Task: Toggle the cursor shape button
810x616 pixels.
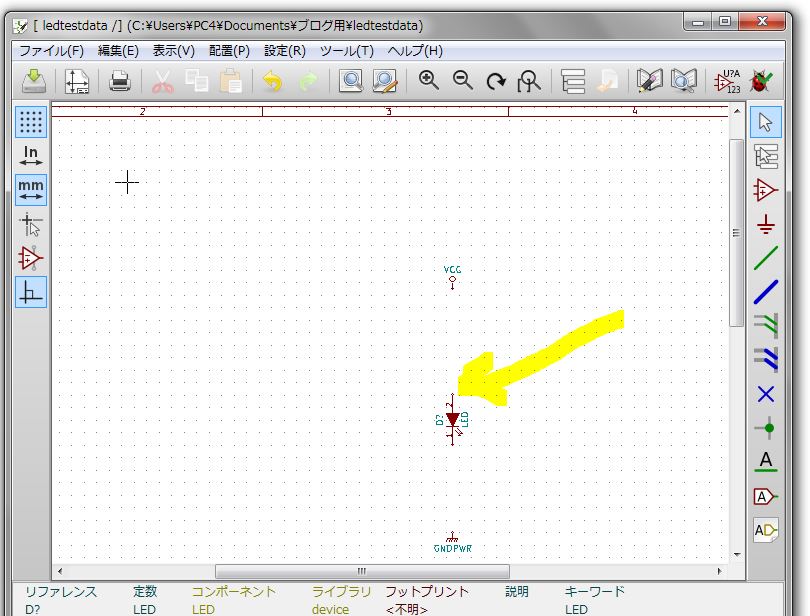Action: (x=31, y=224)
